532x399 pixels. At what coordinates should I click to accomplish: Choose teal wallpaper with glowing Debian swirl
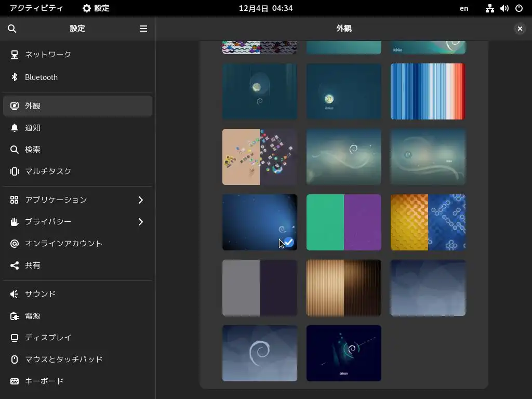tap(344, 91)
